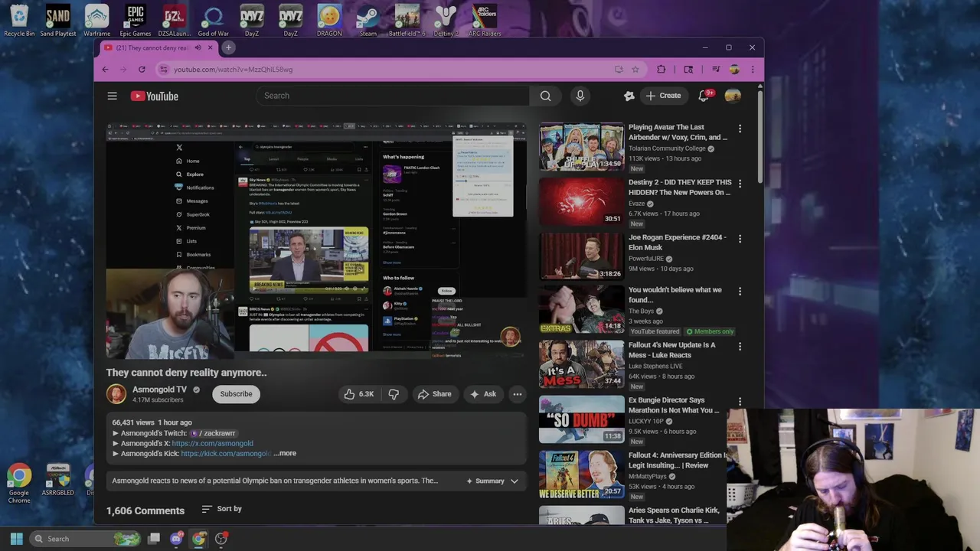Open the Create menu
The image size is (980, 551).
click(663, 96)
